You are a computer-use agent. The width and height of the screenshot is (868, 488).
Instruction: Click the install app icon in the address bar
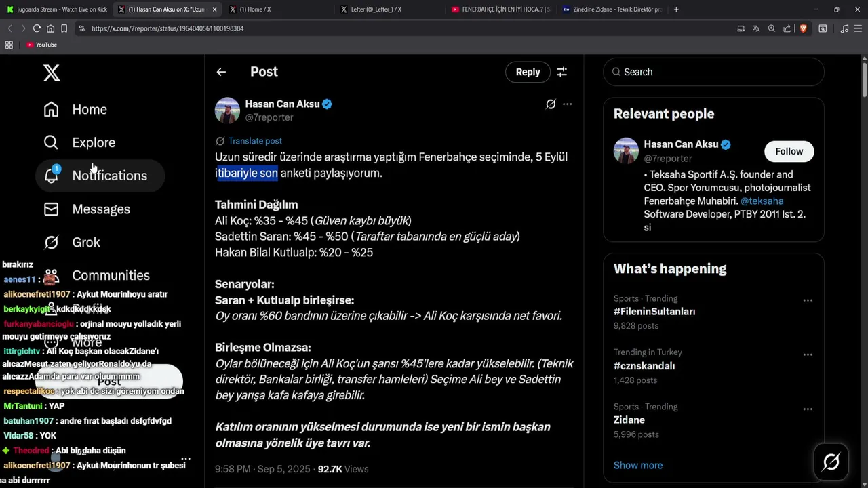pyautogui.click(x=741, y=28)
